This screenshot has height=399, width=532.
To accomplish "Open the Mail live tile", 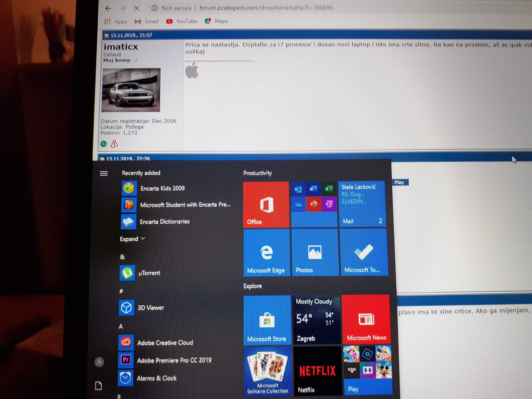I will pyautogui.click(x=362, y=204).
